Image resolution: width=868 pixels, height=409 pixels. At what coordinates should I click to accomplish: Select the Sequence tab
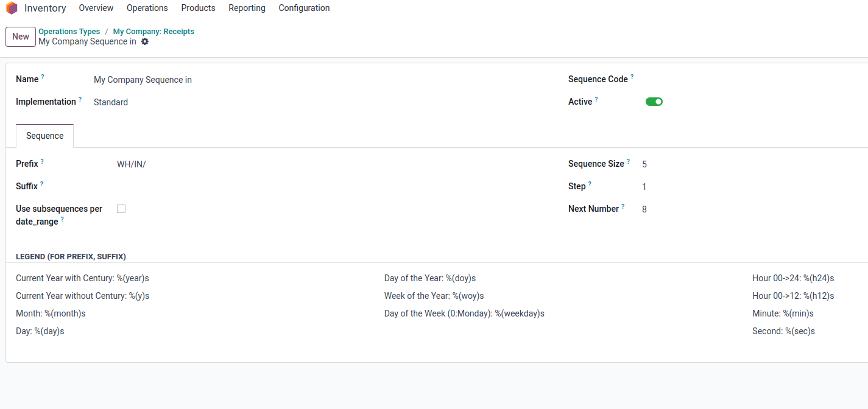(x=45, y=136)
